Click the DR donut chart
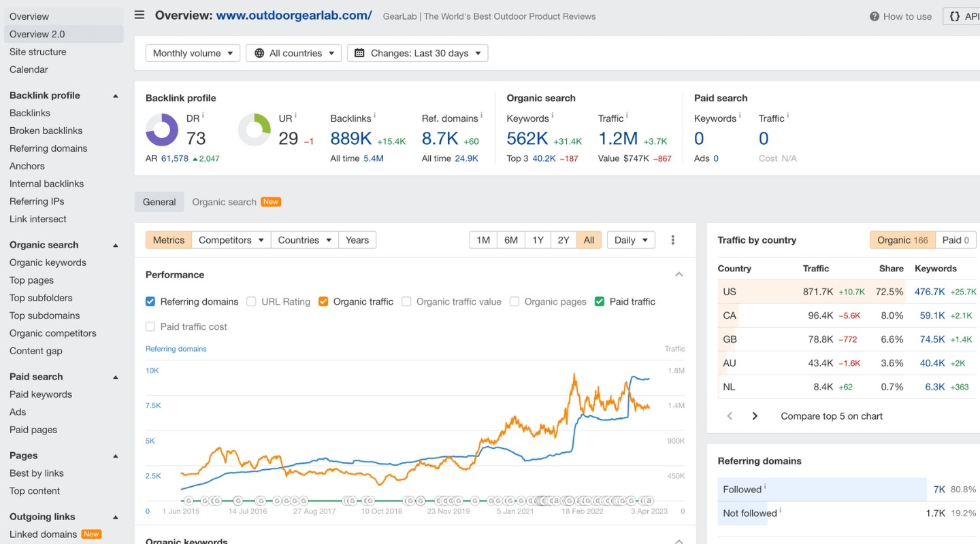Viewport: 980px width, 544px height. point(162,130)
